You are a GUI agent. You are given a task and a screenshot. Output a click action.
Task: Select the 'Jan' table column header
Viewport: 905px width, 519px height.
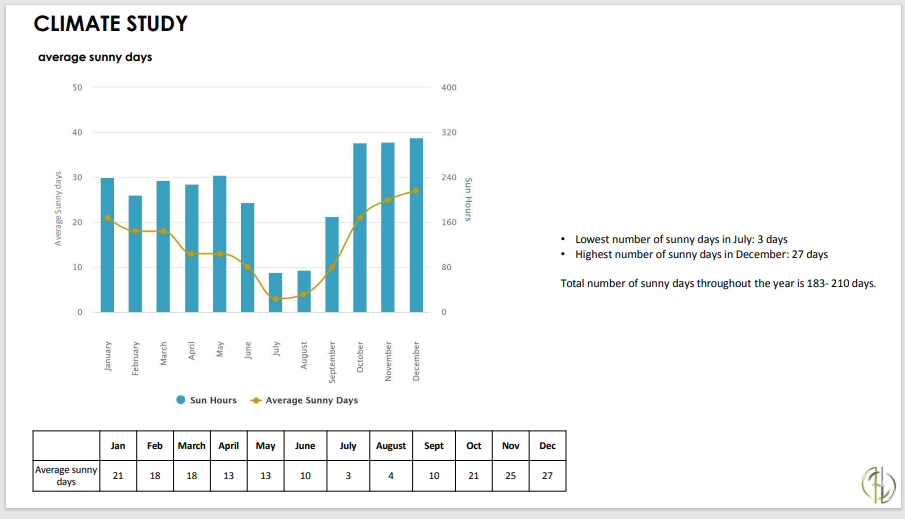click(118, 446)
